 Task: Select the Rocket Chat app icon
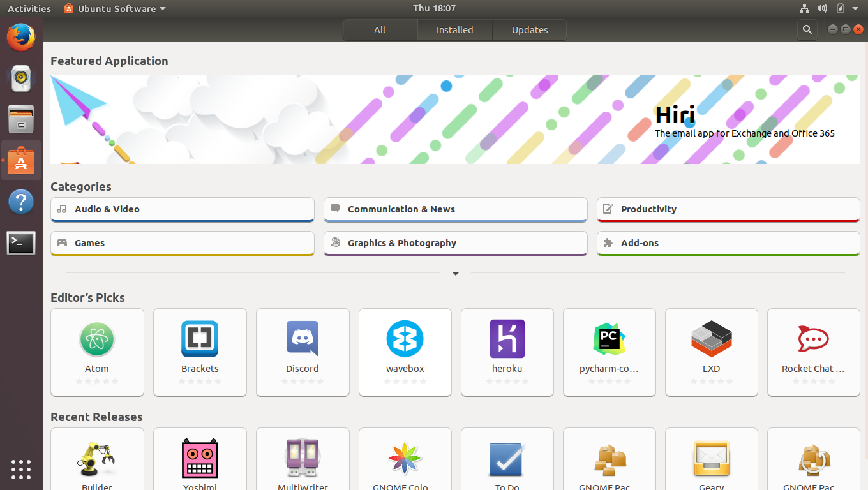click(813, 339)
